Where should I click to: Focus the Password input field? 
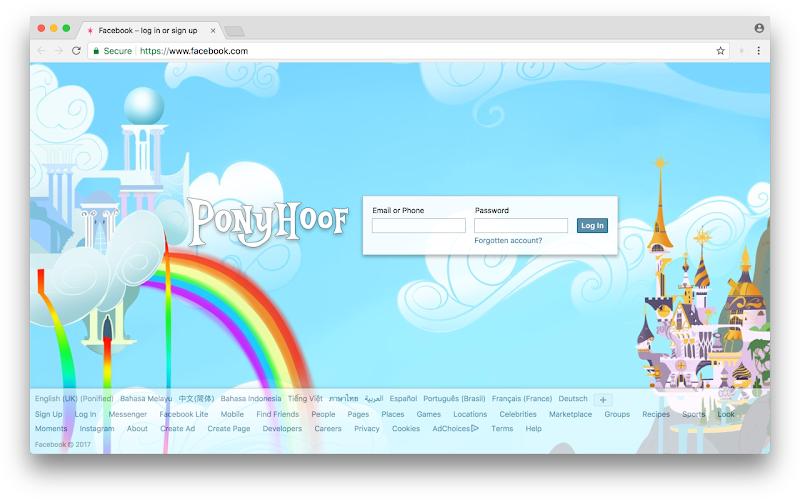coord(521,226)
